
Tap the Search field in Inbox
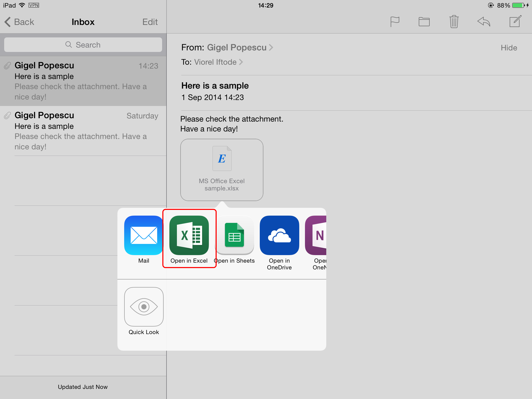tap(83, 45)
